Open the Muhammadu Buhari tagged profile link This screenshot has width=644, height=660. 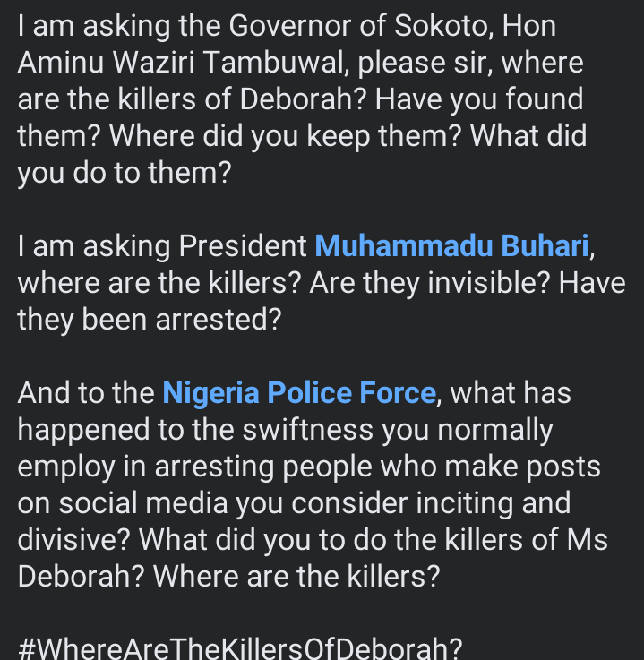pos(451,245)
